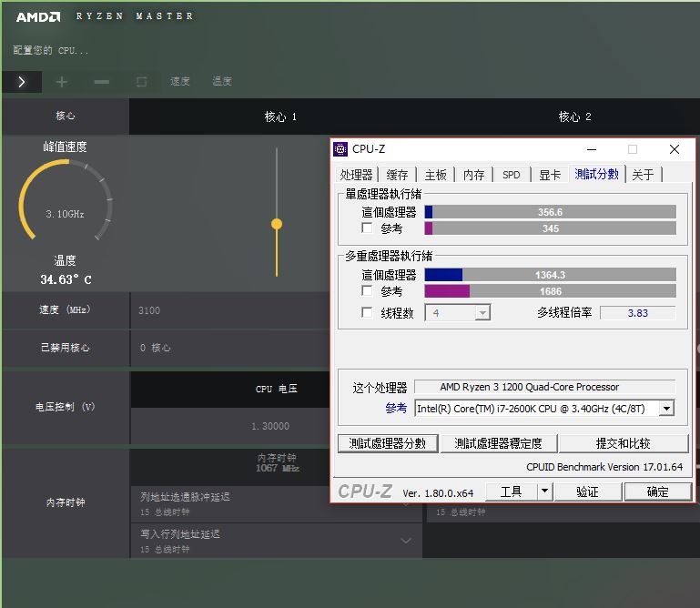Toggle the single-thread 參考 checkbox
The image size is (700, 608).
click(x=367, y=228)
